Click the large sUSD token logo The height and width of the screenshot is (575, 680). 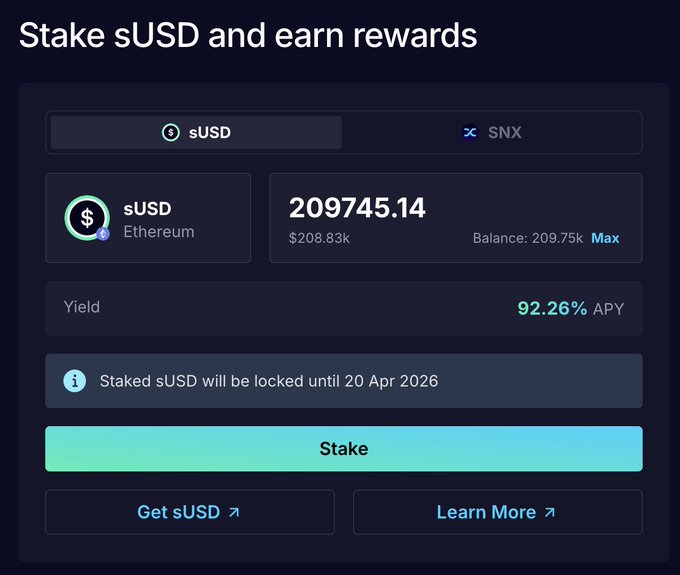(x=87, y=217)
